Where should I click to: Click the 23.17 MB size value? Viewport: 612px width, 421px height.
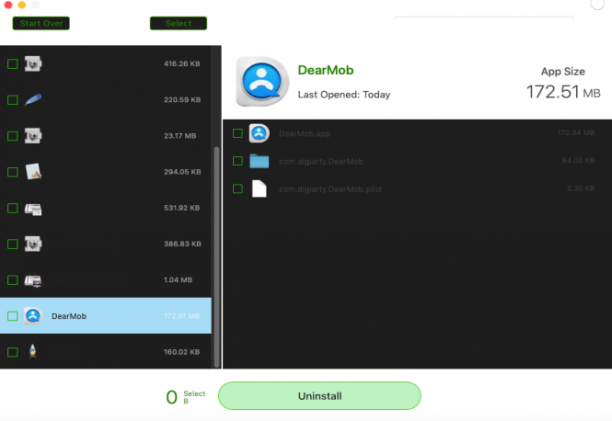point(180,136)
